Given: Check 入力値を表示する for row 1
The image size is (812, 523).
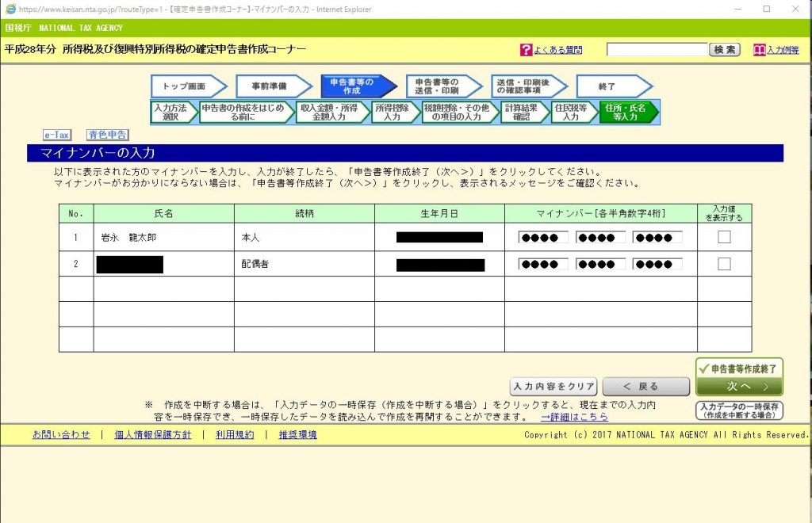Looking at the screenshot, I should pos(724,237).
